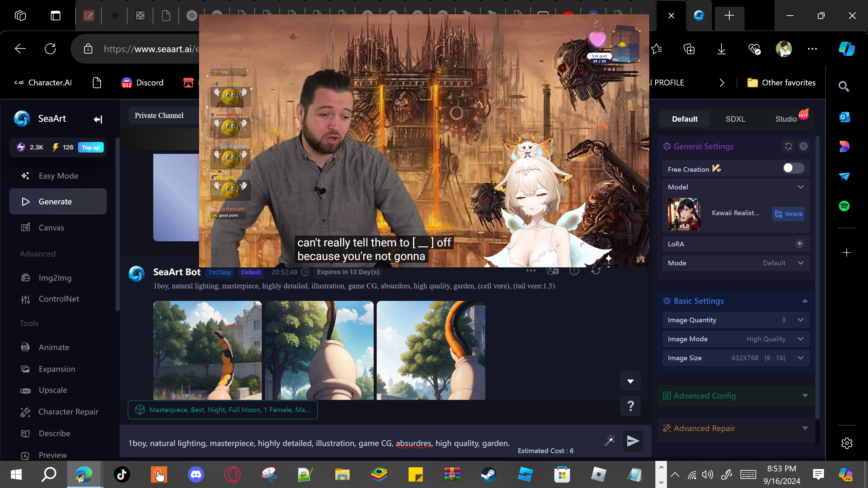Reset General Settings with the refresh icon
Screen dimensions: 868x488
tap(788, 146)
